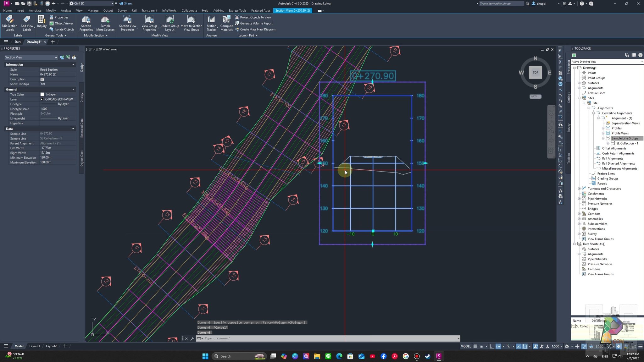Image resolution: width=644 pixels, height=362 pixels.
Task: Toggle 2D object snap in status bar
Action: (525, 346)
